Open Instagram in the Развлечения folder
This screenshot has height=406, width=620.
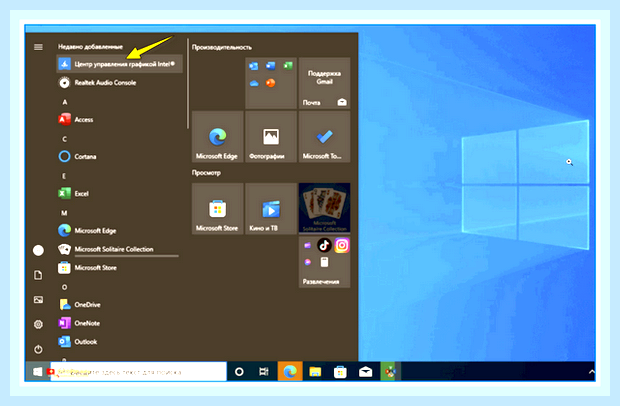point(342,245)
